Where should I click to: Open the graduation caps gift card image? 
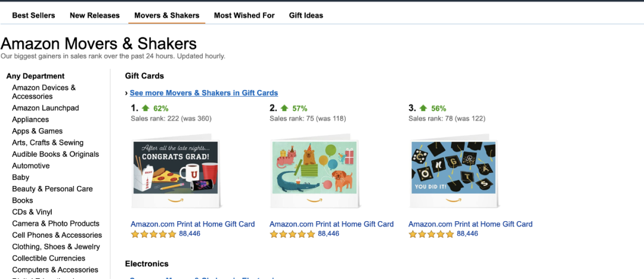(453, 170)
